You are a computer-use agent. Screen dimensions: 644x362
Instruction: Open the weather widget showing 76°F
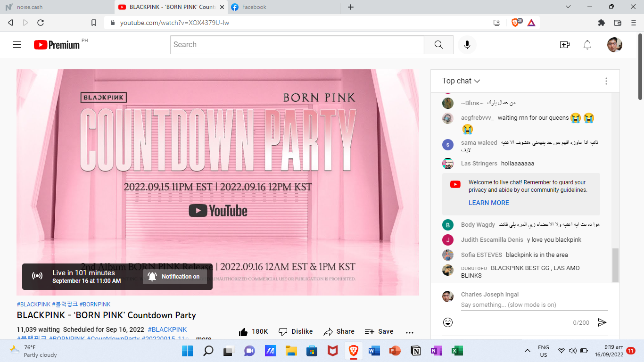(33, 351)
